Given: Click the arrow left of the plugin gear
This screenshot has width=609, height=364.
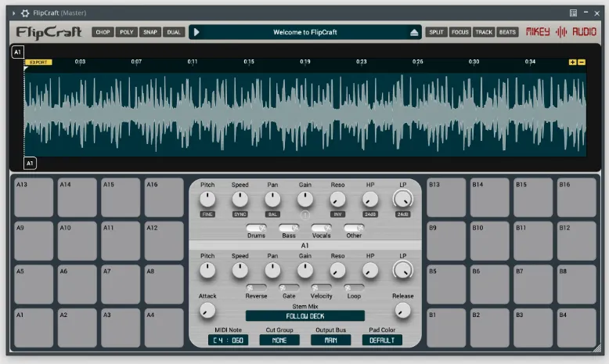Looking at the screenshot, I should pyautogui.click(x=13, y=13).
